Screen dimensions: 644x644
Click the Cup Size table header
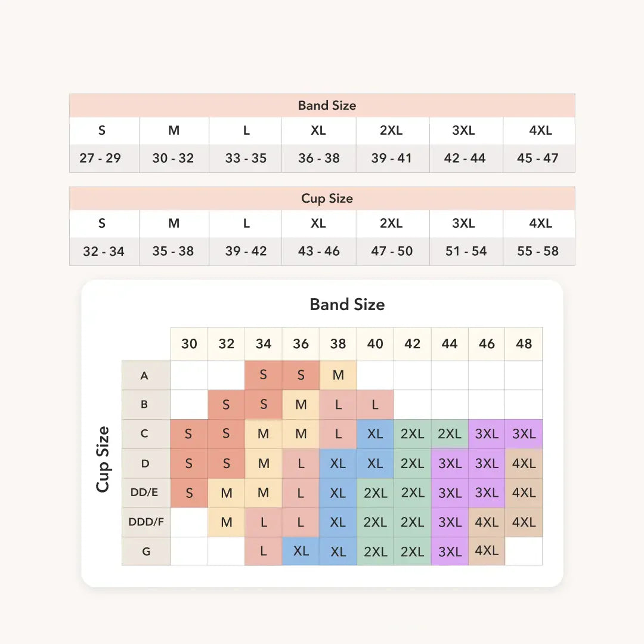(x=322, y=199)
